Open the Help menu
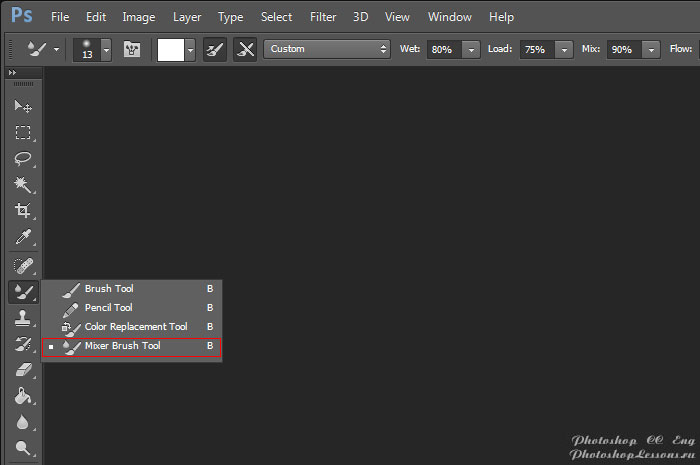Screen dimensions: 700x465 [x=501, y=17]
